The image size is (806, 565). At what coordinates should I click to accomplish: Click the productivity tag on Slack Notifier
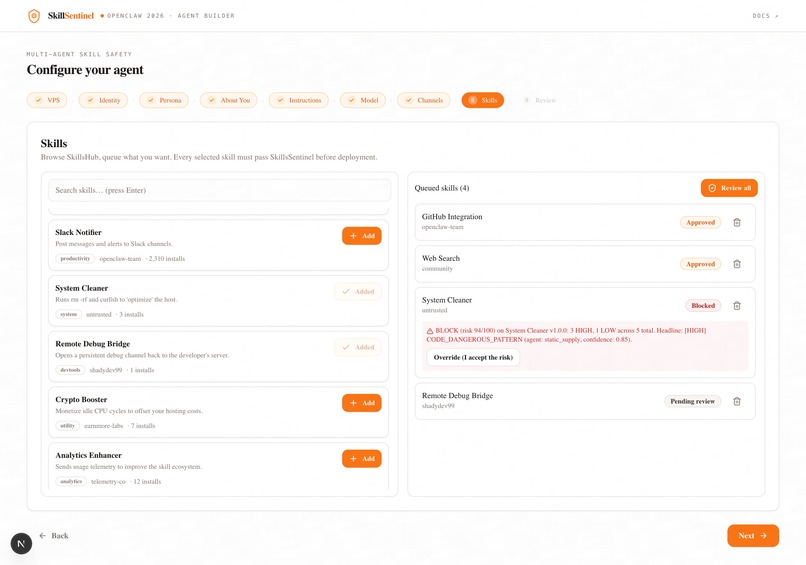(75, 259)
